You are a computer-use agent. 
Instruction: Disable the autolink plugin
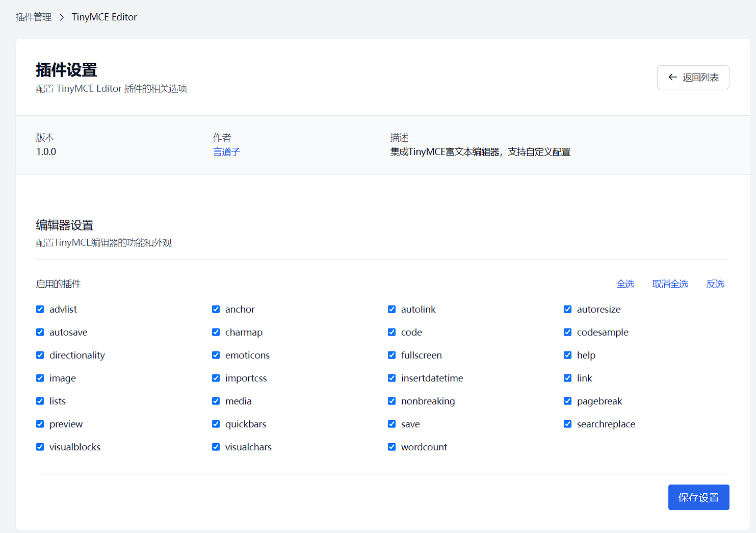tap(392, 309)
